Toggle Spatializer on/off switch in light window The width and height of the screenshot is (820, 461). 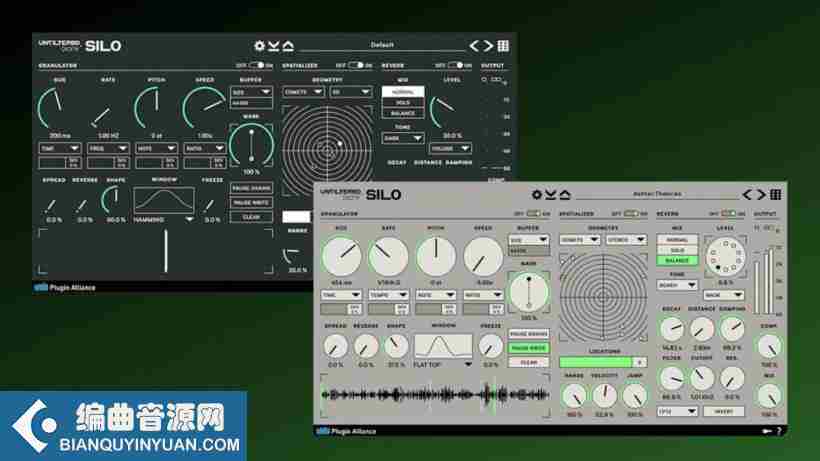(x=631, y=214)
